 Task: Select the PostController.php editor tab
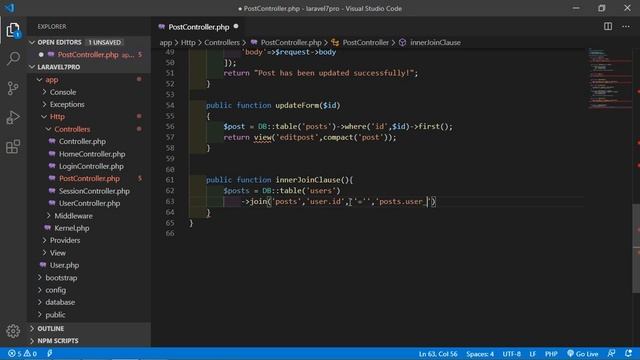pos(198,27)
